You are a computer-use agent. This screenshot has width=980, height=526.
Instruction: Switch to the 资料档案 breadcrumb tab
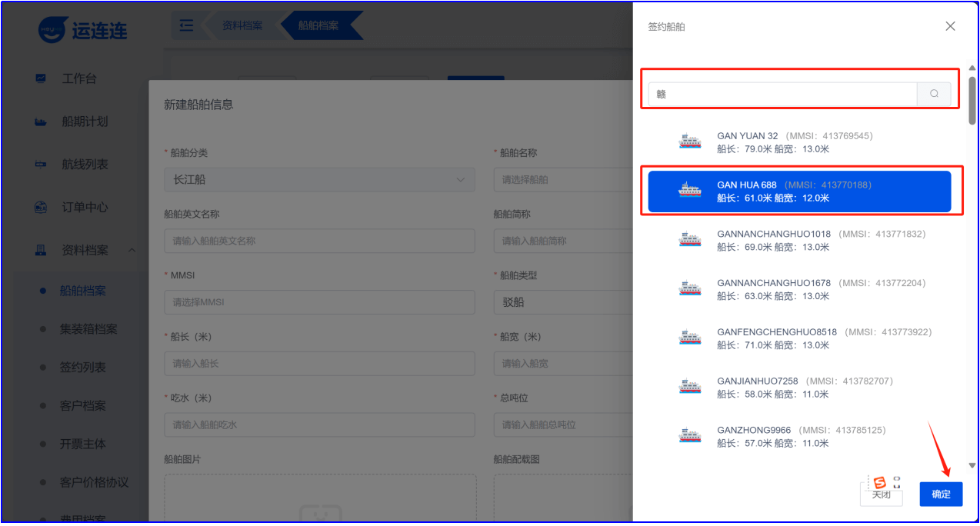pyautogui.click(x=242, y=25)
